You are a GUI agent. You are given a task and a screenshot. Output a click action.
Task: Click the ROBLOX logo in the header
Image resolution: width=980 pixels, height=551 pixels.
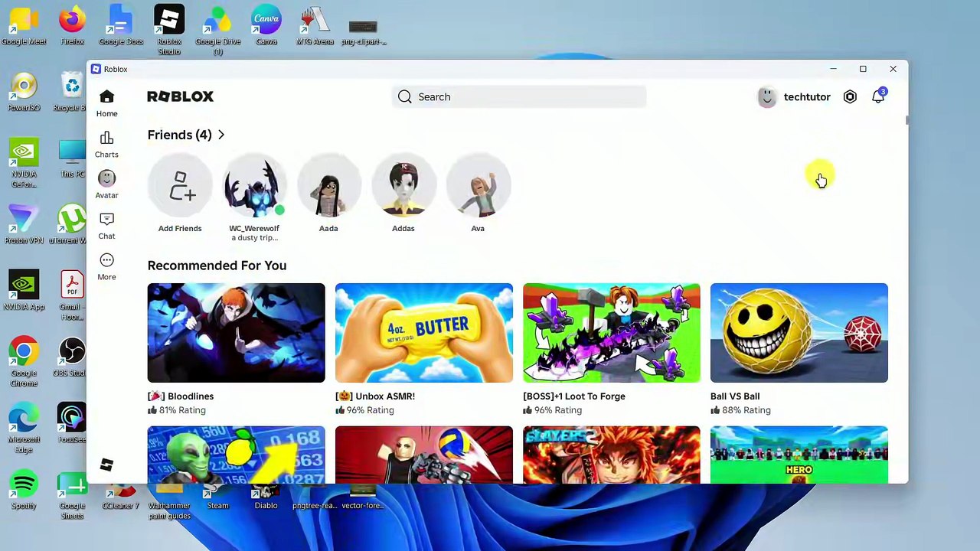click(x=180, y=96)
